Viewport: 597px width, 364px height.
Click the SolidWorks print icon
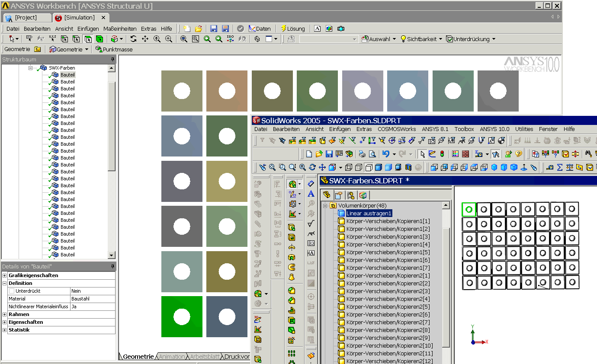point(362,154)
